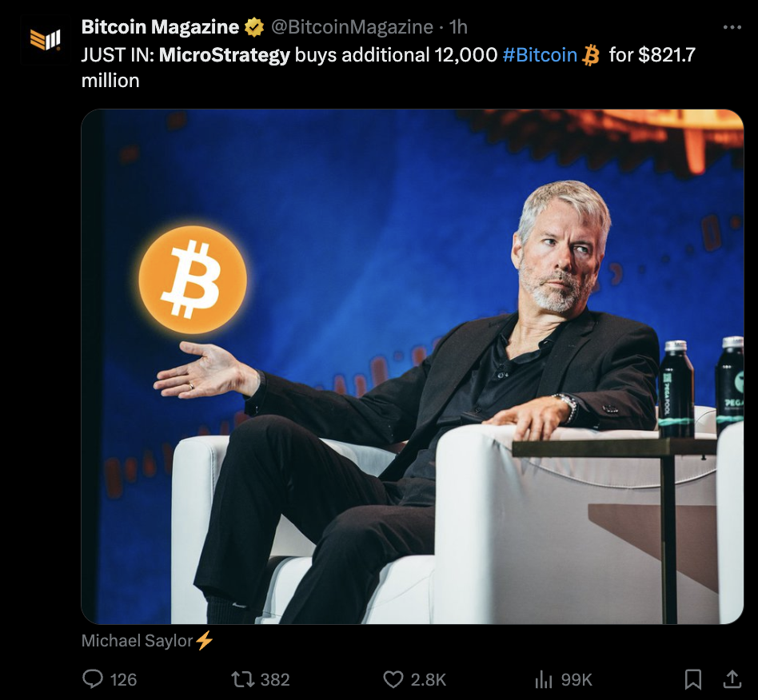Screen dimensions: 758x700
Task: Click the 99K views count
Action: (576, 680)
